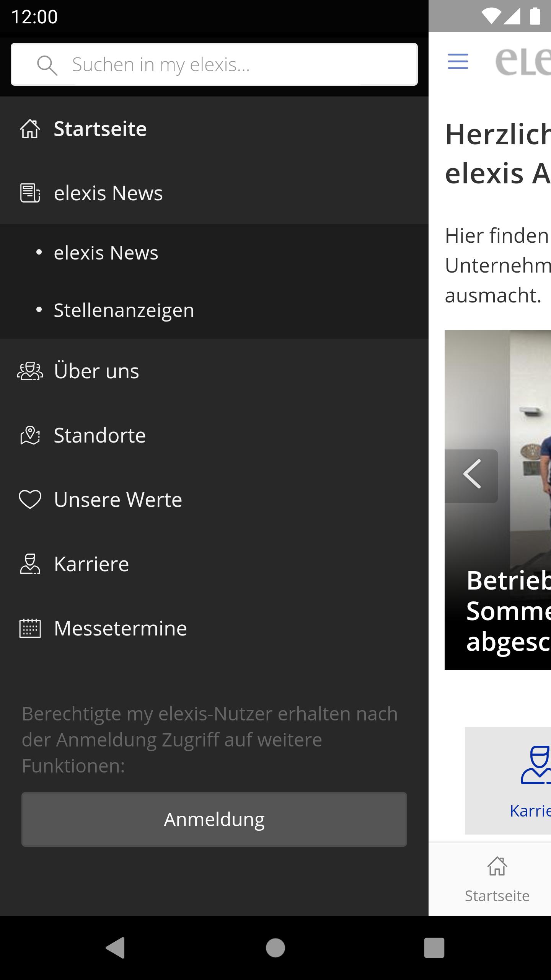Close drawer via the hamburger menu icon
Viewport: 551px width, 980px height.
pyautogui.click(x=458, y=61)
